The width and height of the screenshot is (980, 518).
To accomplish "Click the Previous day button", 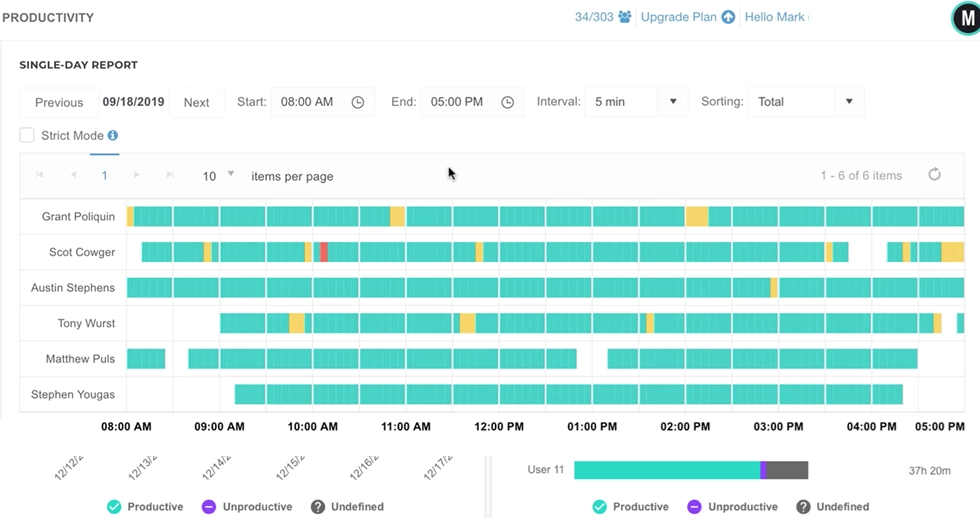I will pos(59,102).
